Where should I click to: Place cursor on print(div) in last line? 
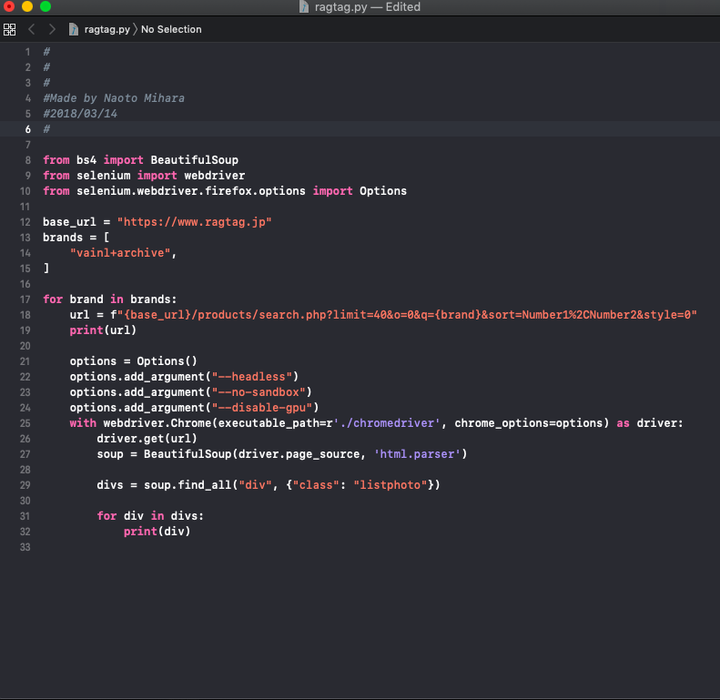tap(157, 532)
